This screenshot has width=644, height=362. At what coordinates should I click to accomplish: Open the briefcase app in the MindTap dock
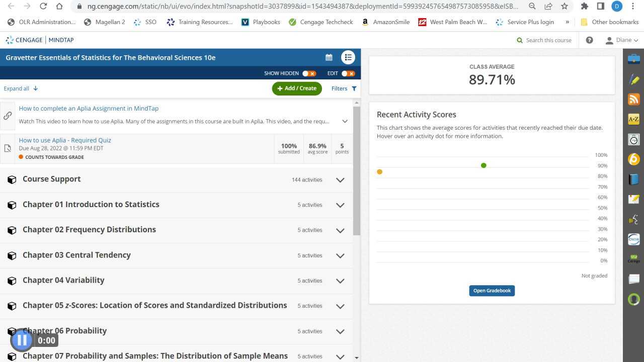(633, 58)
